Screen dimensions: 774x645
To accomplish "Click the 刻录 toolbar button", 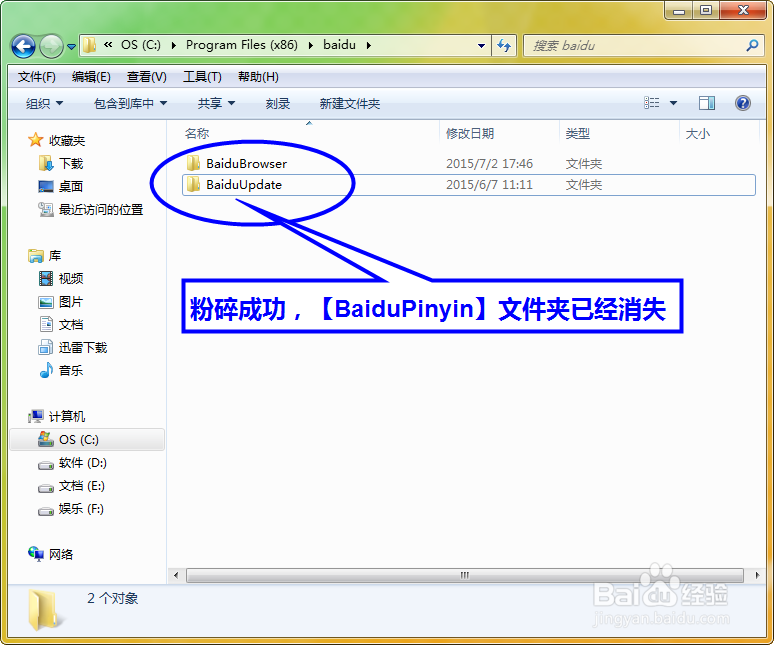I will point(277,104).
